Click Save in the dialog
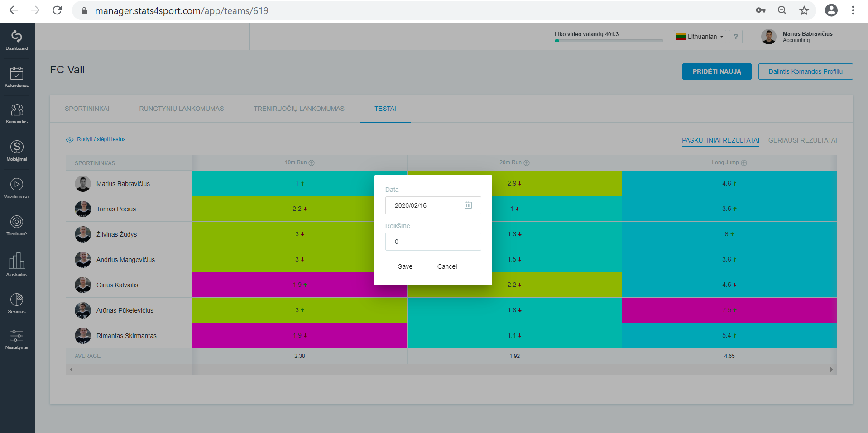This screenshot has width=868, height=433. (x=405, y=266)
